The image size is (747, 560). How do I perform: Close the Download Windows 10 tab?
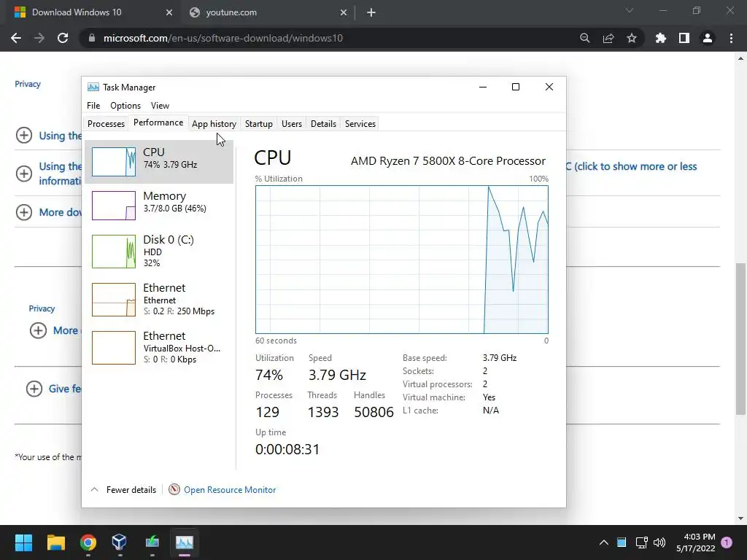[x=169, y=12]
